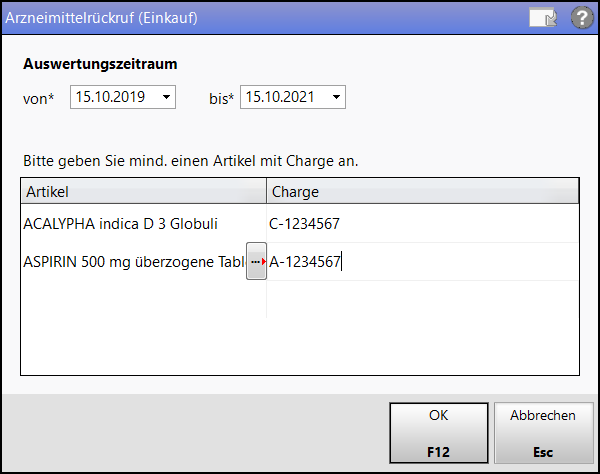Viewport: 600px width, 474px height.
Task: Open the 'von' date dropdown arrow
Action: pyautogui.click(x=166, y=97)
